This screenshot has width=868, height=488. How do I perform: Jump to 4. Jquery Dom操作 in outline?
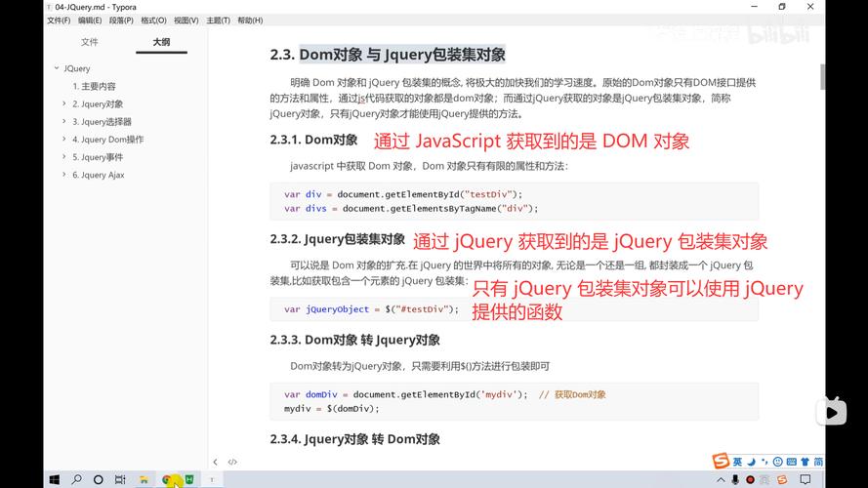point(108,140)
